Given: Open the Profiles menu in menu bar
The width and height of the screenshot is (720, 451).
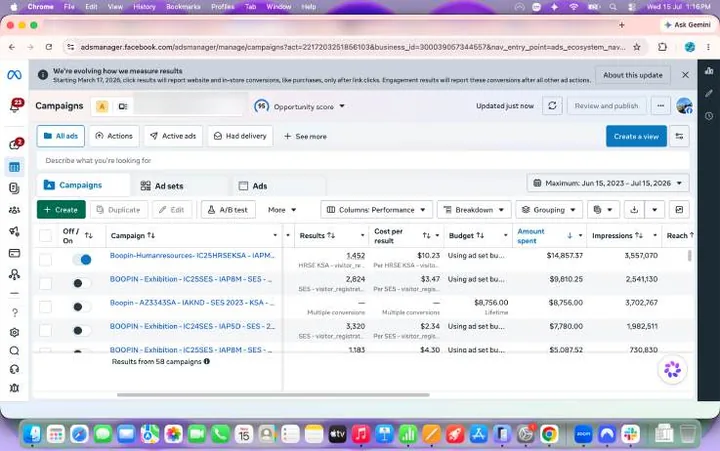Looking at the screenshot, I should click(223, 7).
